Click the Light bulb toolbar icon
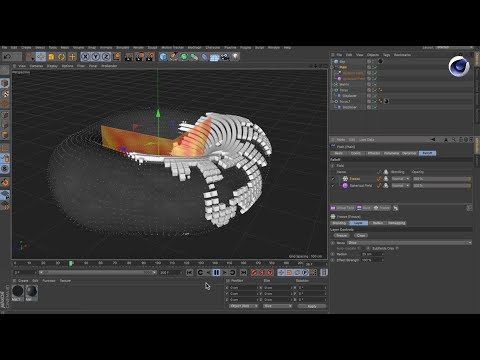Image resolution: width=480 pixels, height=360 pixels. 235,57
